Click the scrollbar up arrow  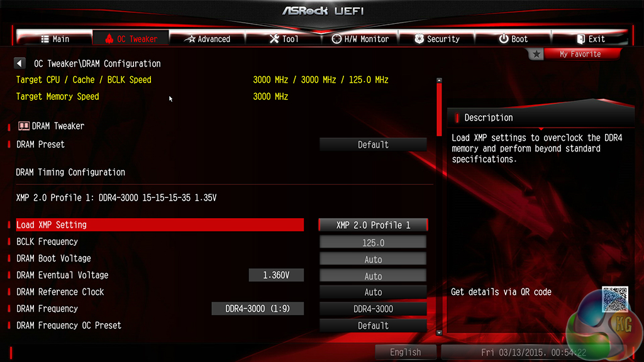pos(439,80)
